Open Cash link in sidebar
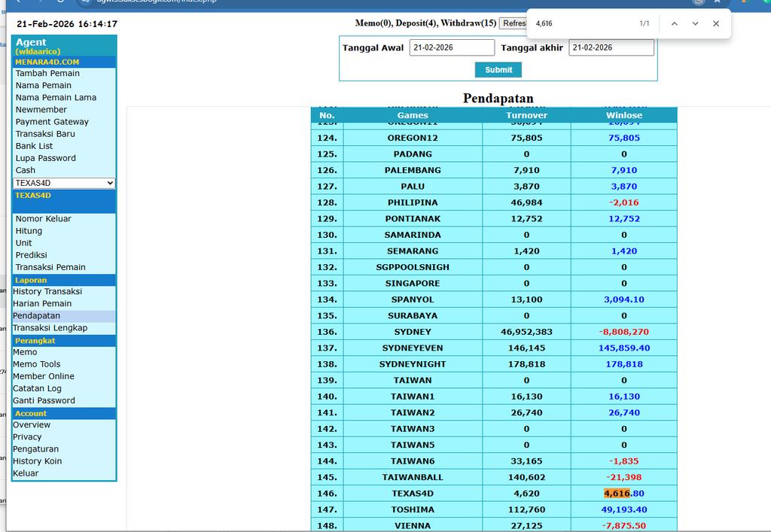This screenshot has width=771, height=532. pos(25,171)
